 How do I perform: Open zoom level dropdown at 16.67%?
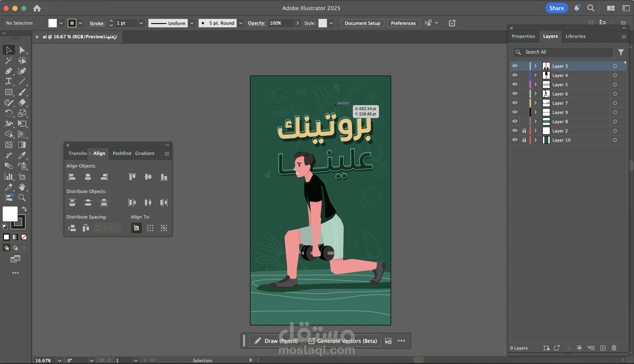(59, 360)
